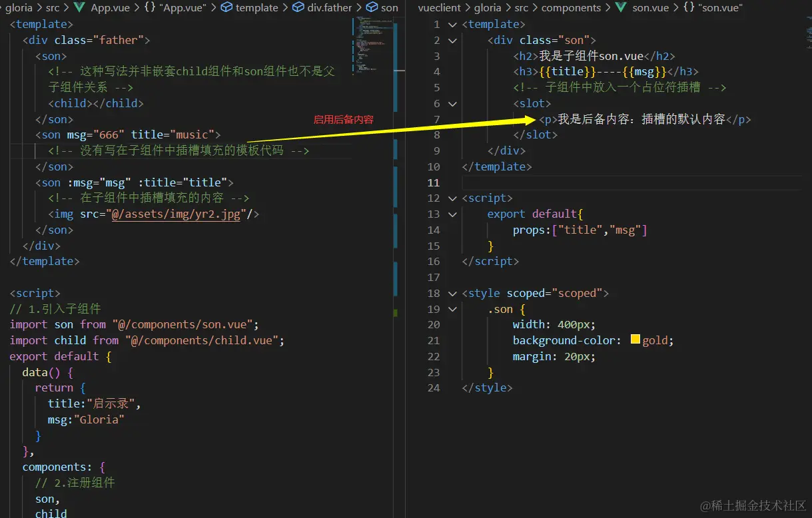The height and width of the screenshot is (518, 812).
Task: Click the msg:"Gloria" data property
Action: pyautogui.click(x=86, y=419)
